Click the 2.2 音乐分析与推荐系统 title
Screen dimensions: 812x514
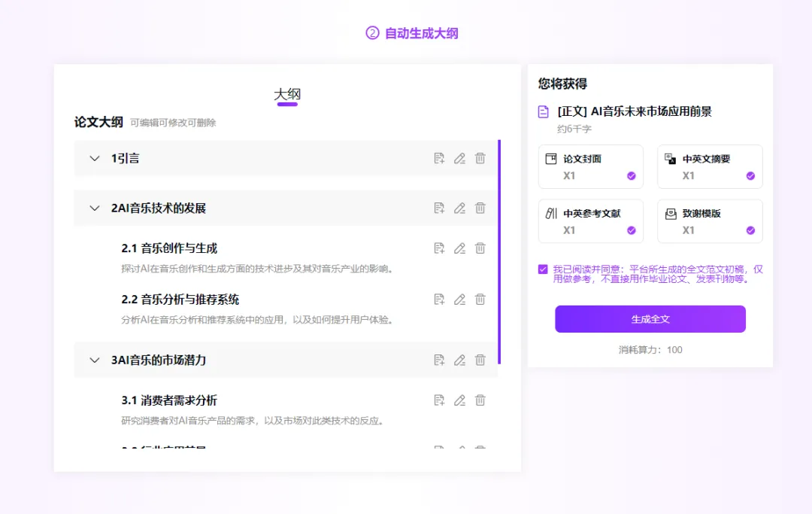pos(180,300)
